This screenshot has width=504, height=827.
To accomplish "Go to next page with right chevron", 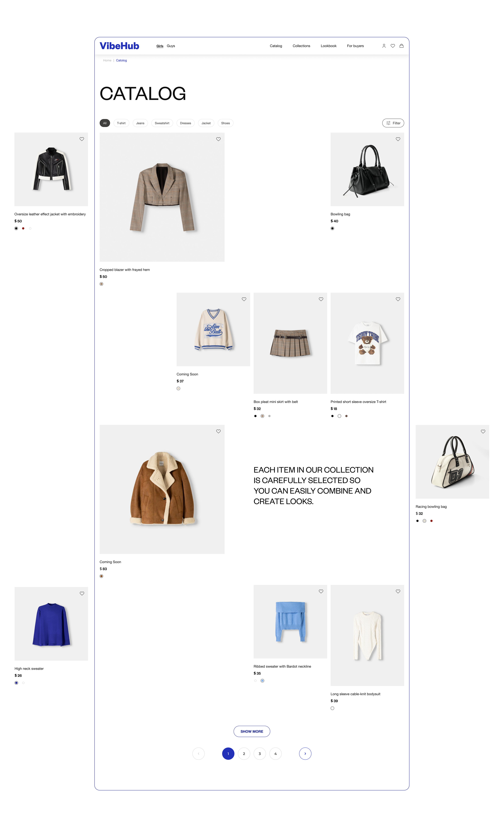I will point(305,753).
